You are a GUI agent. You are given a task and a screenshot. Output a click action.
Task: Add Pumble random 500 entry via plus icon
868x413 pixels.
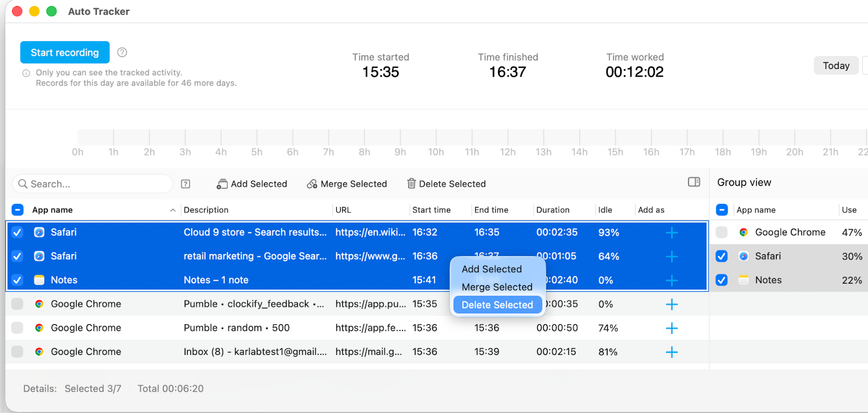[x=672, y=328]
